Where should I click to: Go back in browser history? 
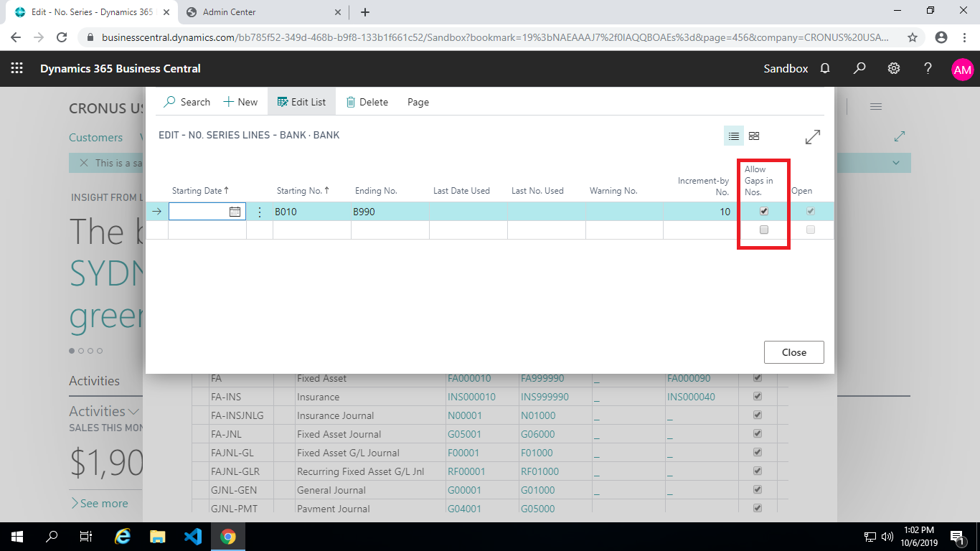click(16, 37)
